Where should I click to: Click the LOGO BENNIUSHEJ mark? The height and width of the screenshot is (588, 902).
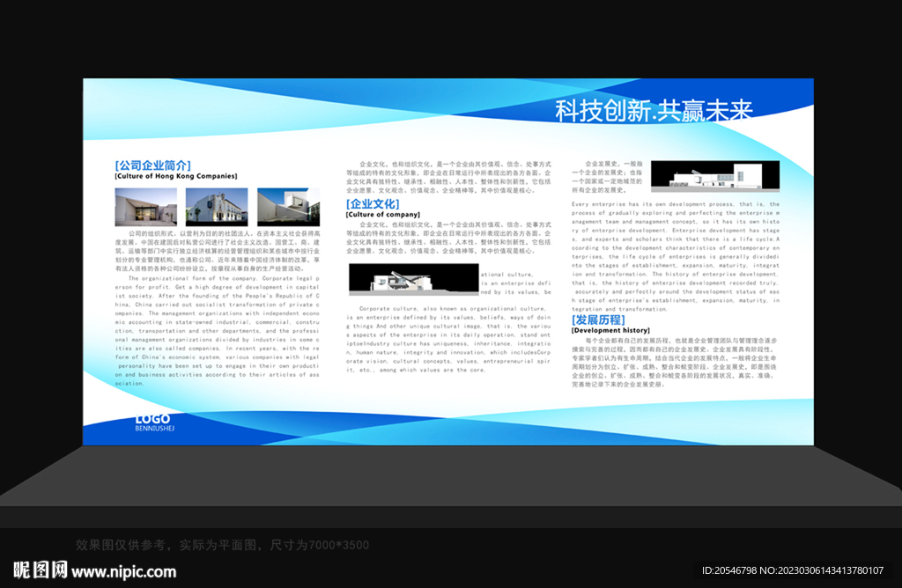click(154, 423)
